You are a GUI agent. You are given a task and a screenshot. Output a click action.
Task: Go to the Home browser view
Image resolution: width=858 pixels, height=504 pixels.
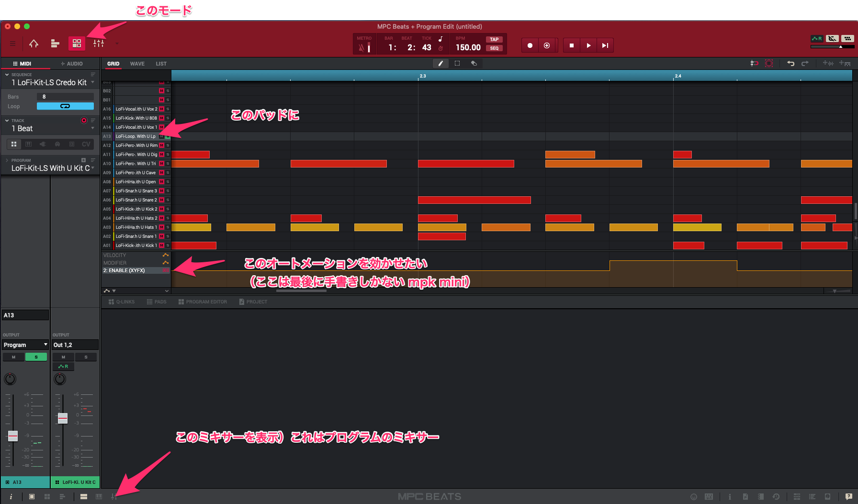[34, 44]
